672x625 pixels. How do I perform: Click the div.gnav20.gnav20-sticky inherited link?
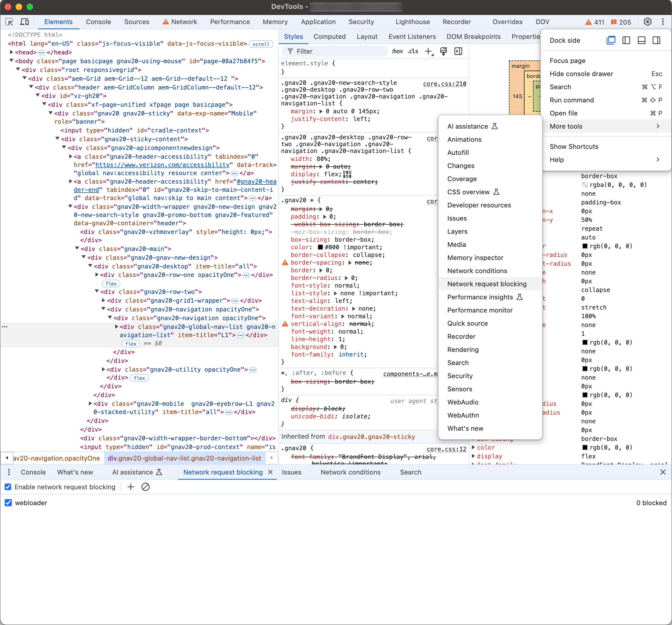372,437
